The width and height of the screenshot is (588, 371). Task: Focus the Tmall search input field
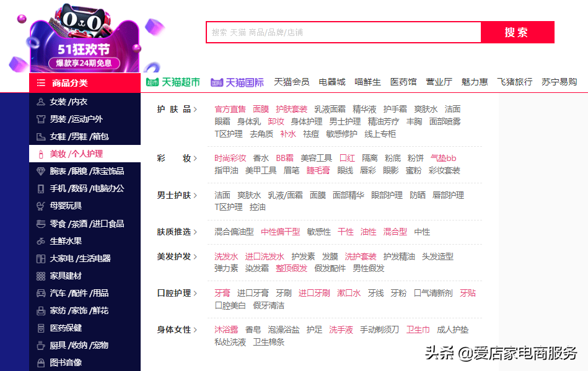343,32
